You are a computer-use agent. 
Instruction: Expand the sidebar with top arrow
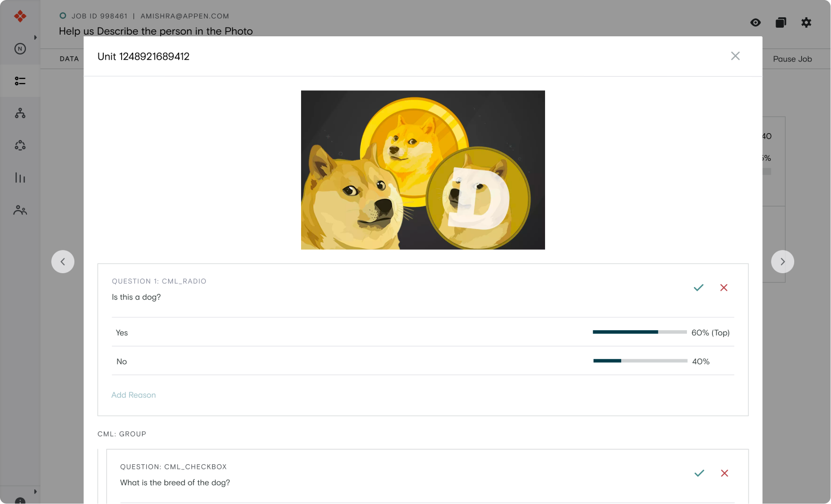pyautogui.click(x=35, y=38)
